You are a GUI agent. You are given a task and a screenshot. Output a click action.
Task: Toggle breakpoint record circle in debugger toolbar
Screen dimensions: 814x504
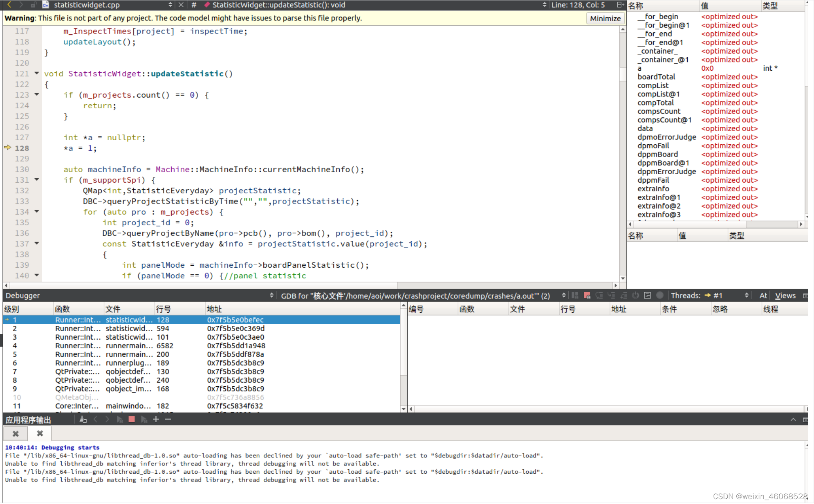(x=659, y=296)
